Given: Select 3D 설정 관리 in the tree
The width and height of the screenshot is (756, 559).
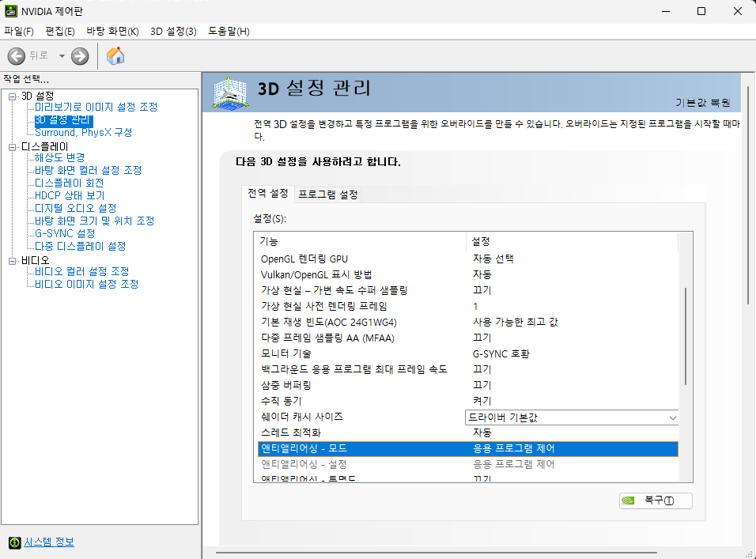Looking at the screenshot, I should click(63, 120).
